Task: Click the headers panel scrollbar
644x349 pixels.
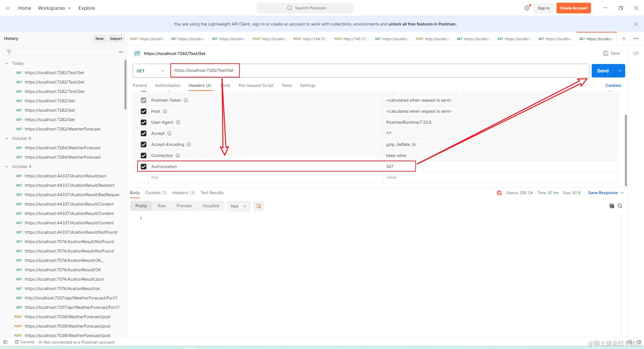Action: (x=626, y=150)
